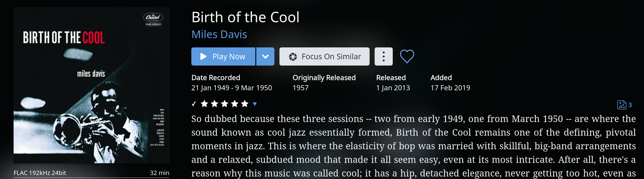Expand the blue triangle after the rating stars

255,104
